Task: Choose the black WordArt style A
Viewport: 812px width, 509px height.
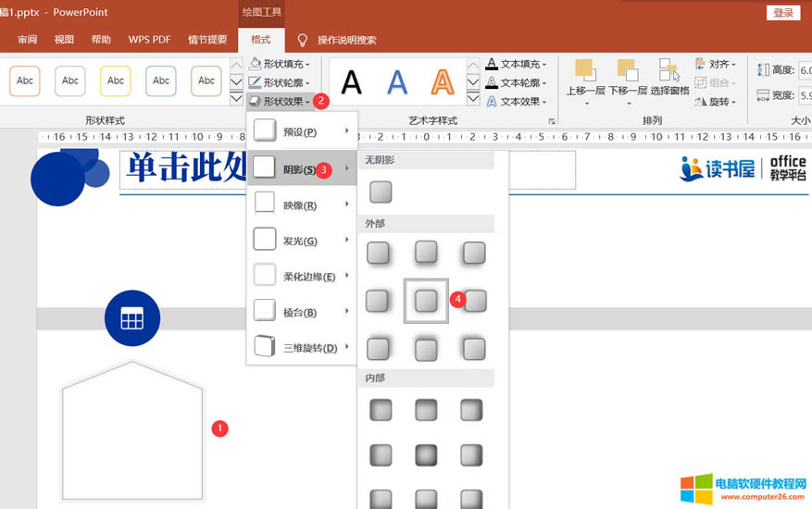Action: pos(352,82)
